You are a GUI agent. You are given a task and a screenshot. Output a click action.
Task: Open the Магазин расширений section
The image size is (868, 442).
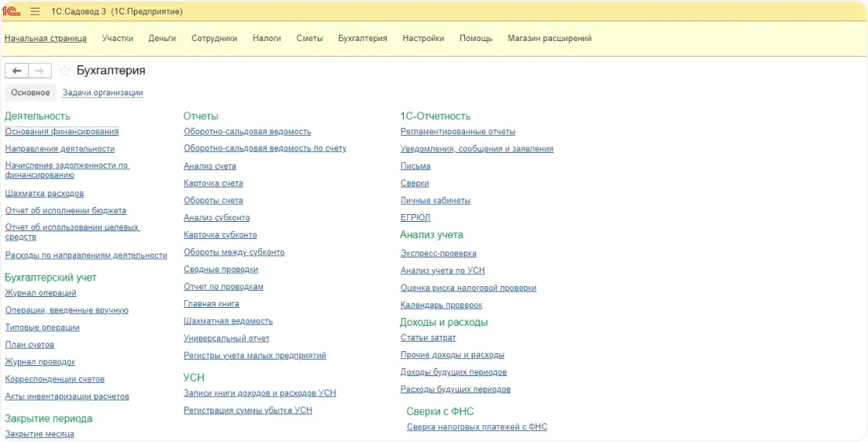(549, 38)
